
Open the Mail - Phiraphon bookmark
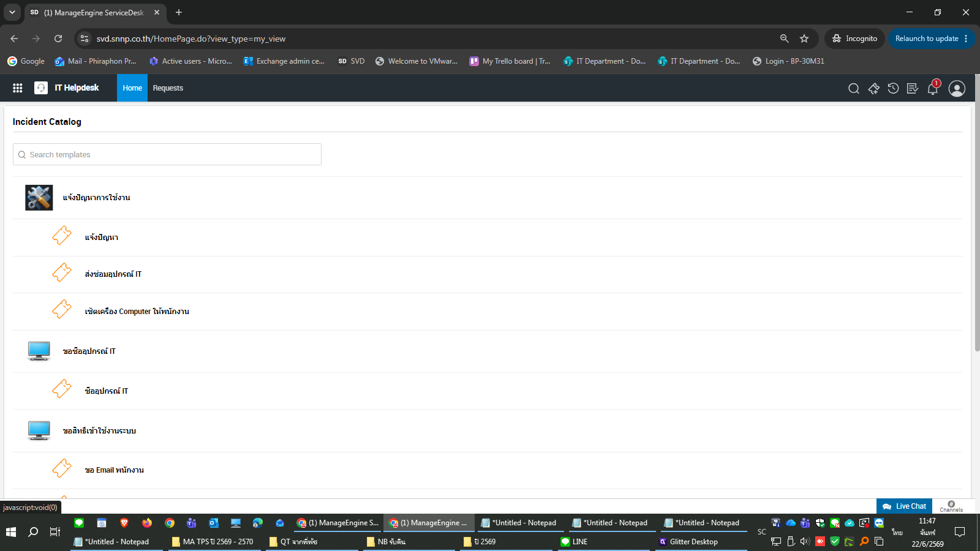tap(96, 61)
